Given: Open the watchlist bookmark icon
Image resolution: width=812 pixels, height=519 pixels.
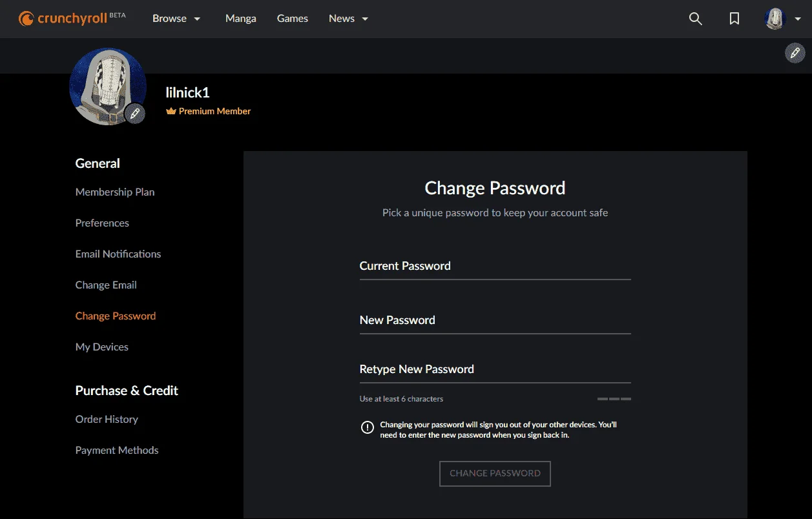Looking at the screenshot, I should [734, 19].
